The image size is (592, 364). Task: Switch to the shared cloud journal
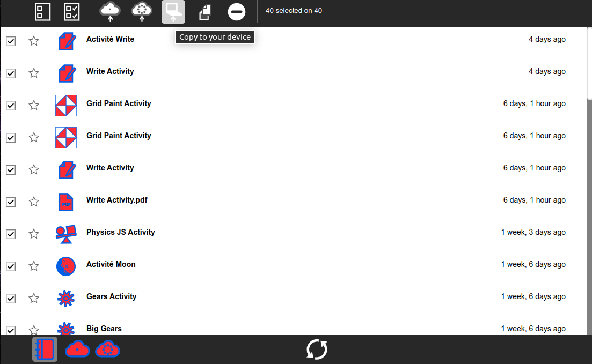[x=107, y=350]
